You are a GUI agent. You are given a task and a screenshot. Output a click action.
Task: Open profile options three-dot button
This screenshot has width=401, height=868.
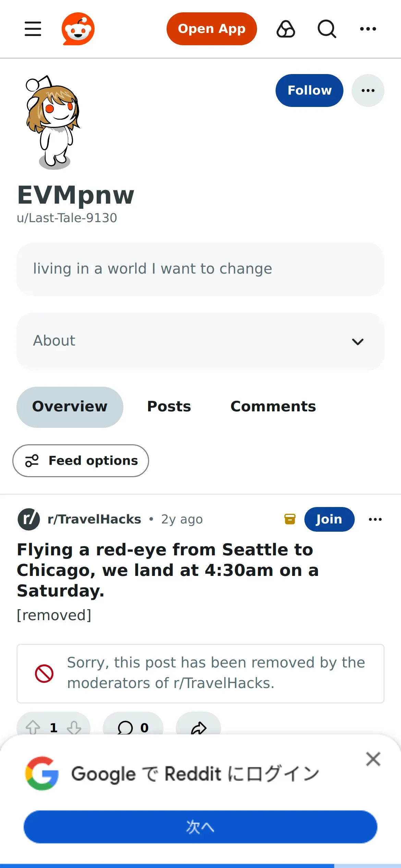[x=368, y=91]
